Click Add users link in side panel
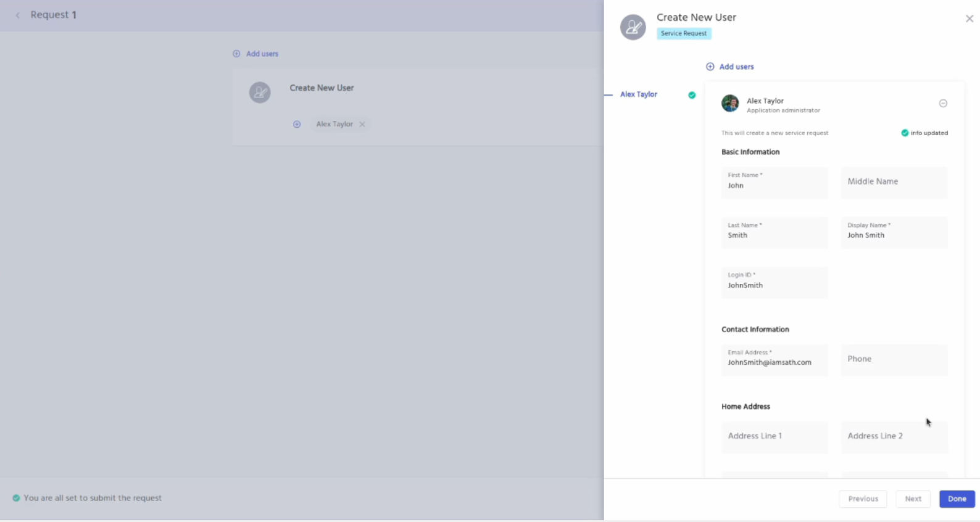 [x=730, y=67]
